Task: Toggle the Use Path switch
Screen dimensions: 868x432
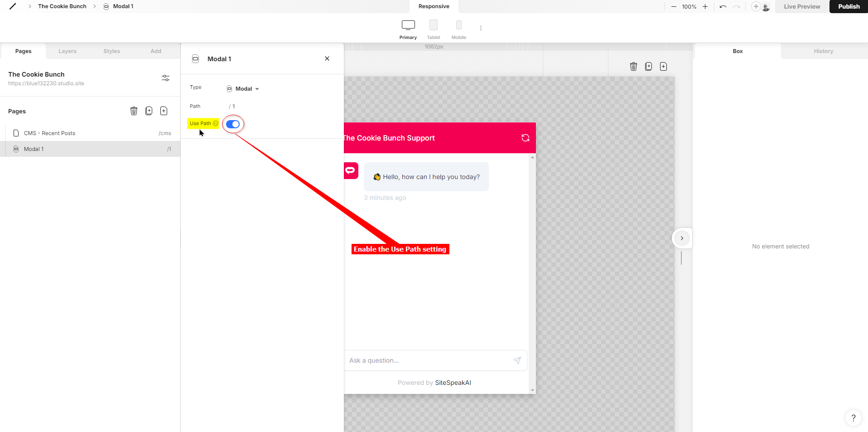Action: [x=233, y=124]
